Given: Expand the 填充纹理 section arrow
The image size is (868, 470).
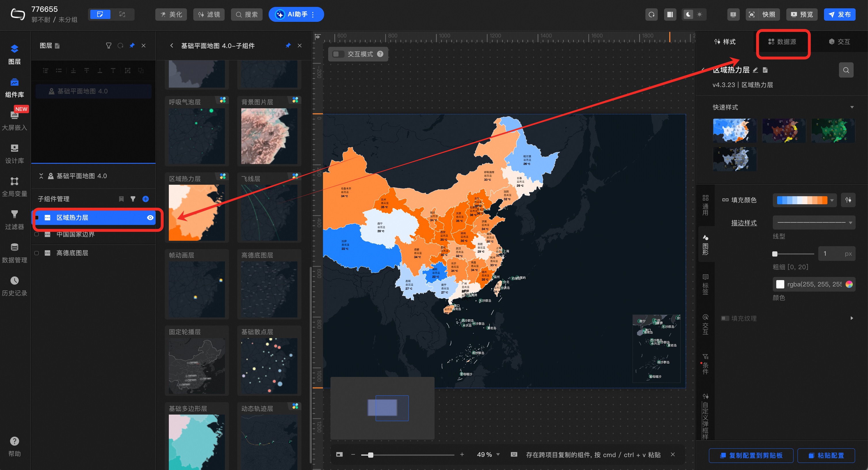Looking at the screenshot, I should tap(852, 318).
